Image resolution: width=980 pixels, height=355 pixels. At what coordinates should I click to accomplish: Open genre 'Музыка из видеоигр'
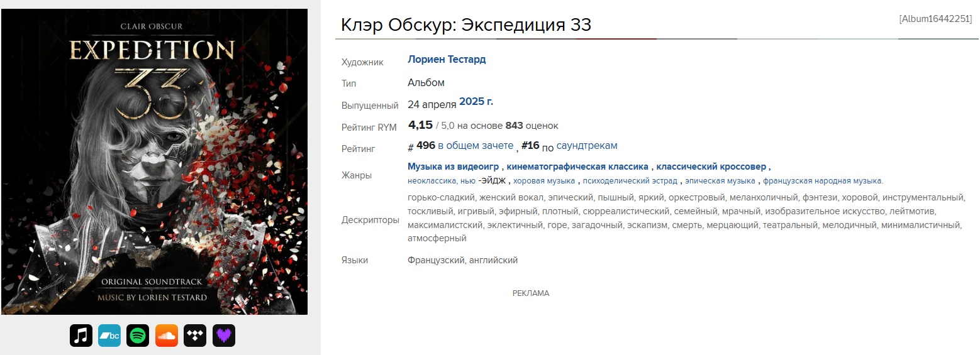point(454,167)
